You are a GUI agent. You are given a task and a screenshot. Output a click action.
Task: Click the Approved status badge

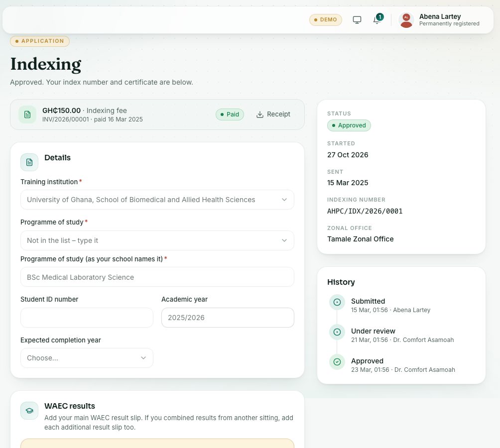point(349,125)
